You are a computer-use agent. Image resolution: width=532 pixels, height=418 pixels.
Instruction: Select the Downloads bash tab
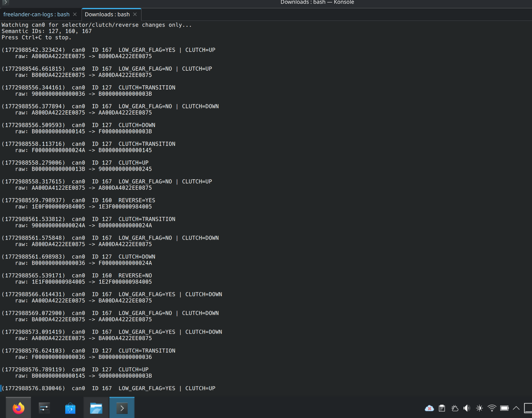point(107,15)
